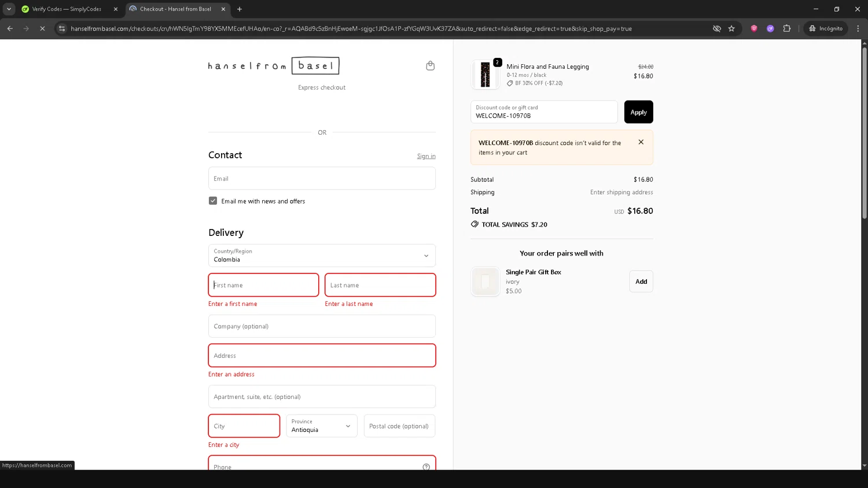Viewport: 868px width, 488px height.
Task: Switch to the Verify Codes — SimplyCodes tab
Action: [x=67, y=9]
